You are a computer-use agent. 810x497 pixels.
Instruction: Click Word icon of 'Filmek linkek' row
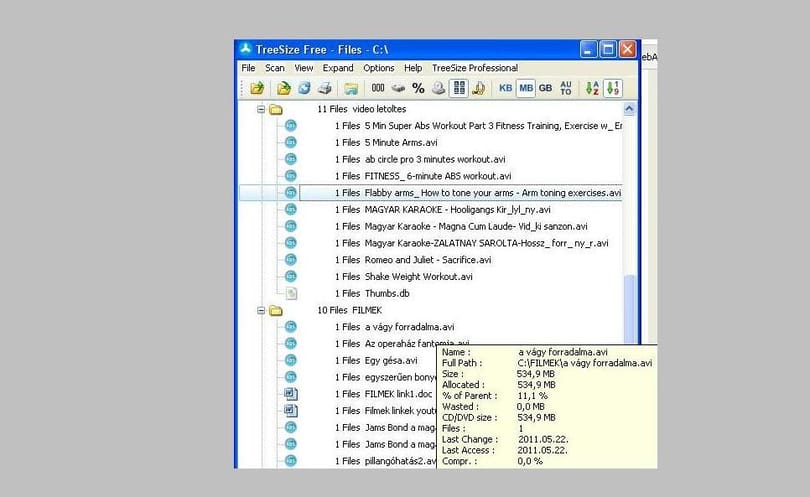click(291, 411)
